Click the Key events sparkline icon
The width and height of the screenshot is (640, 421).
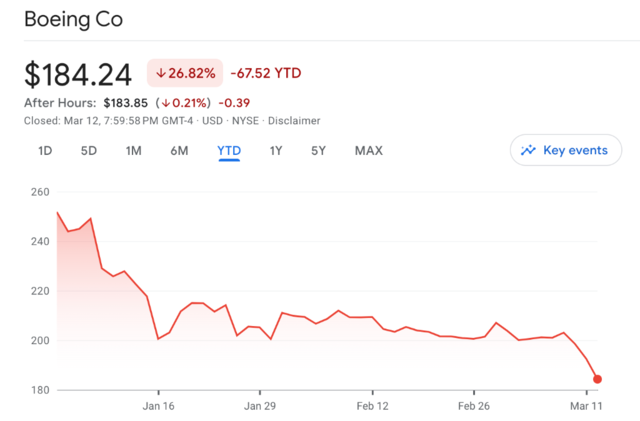pos(529,150)
